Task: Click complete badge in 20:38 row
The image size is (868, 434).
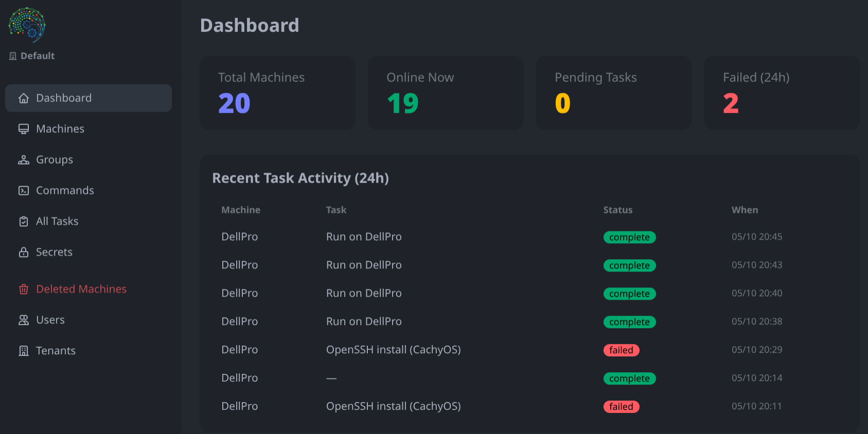Action: 629,322
